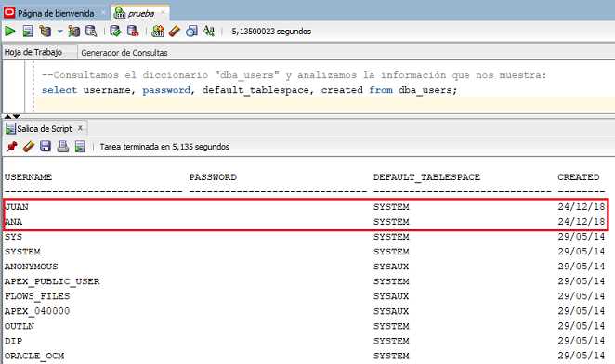Click the SQL Tuning Advisor icon
The height and width of the screenshot is (364, 615).
tap(91, 31)
